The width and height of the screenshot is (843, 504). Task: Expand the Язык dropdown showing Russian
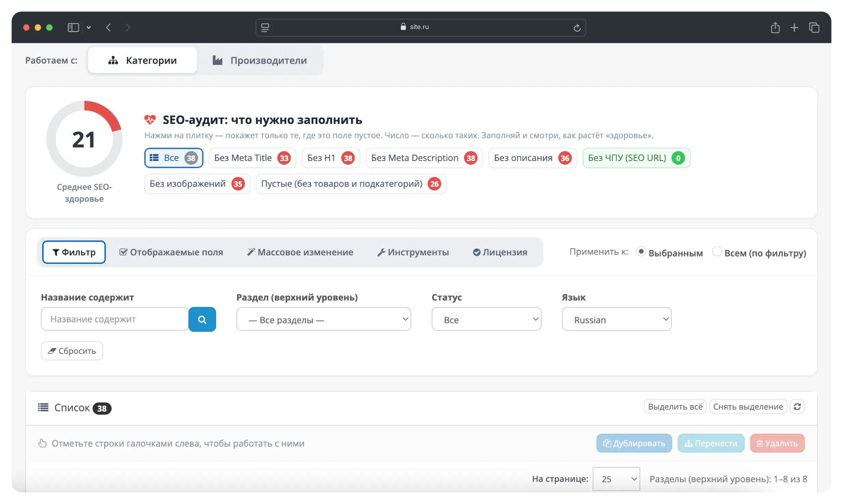(x=617, y=319)
